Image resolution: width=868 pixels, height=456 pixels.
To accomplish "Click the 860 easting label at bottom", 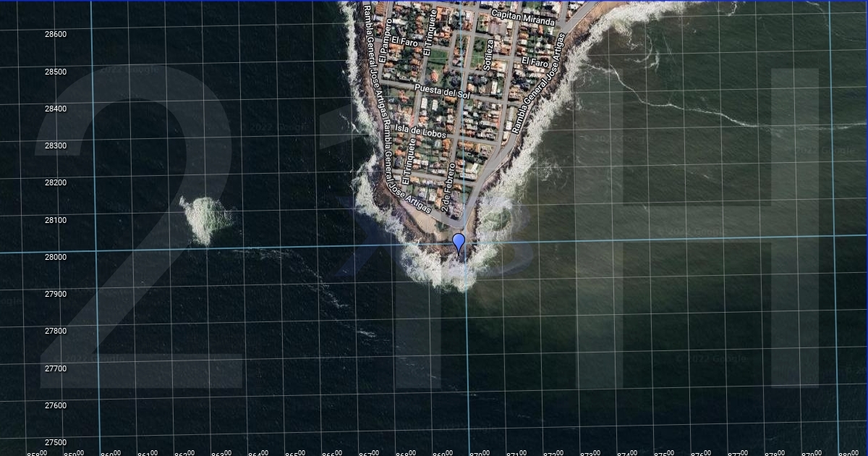I will (111, 453).
